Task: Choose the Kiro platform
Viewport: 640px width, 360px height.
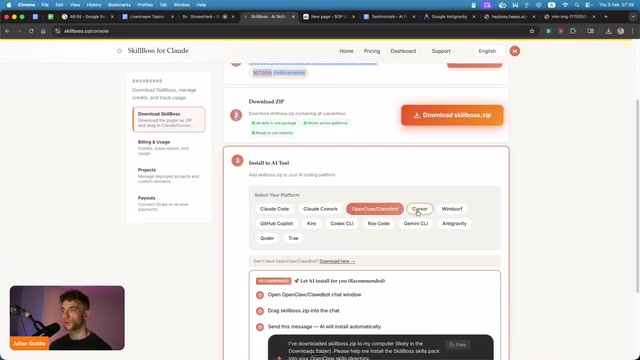Action: tap(311, 224)
